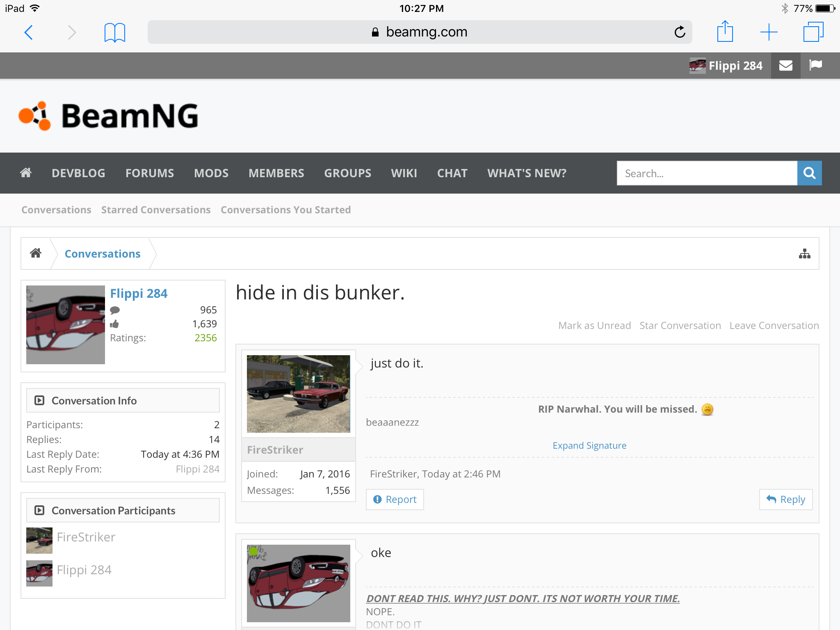Click the Expand Signature link
Screen dimensions: 840x630
click(x=589, y=445)
